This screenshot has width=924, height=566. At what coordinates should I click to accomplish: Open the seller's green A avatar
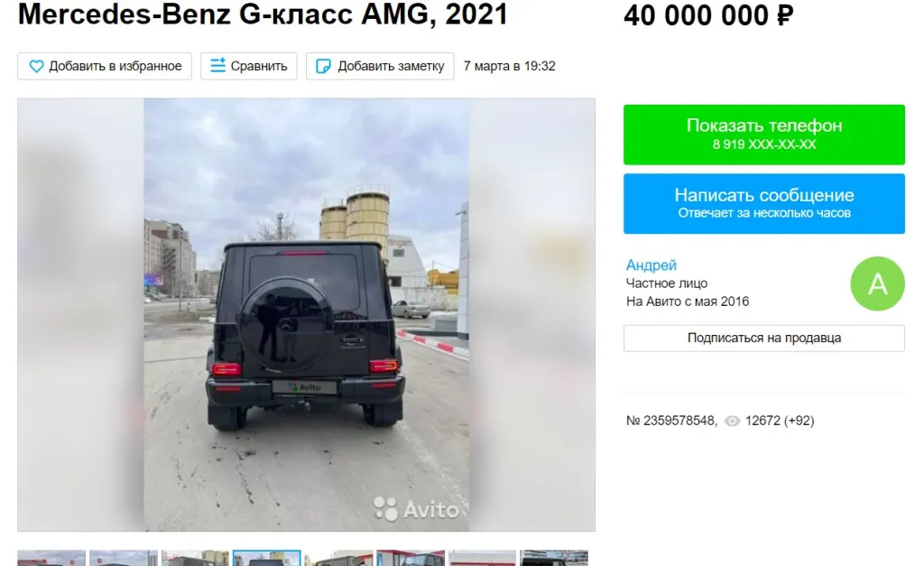click(x=877, y=283)
